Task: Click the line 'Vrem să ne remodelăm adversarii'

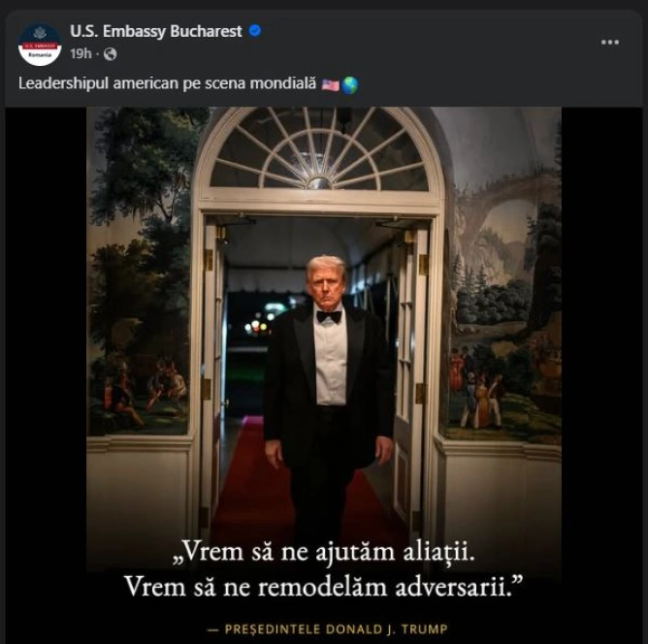Action: [x=324, y=587]
